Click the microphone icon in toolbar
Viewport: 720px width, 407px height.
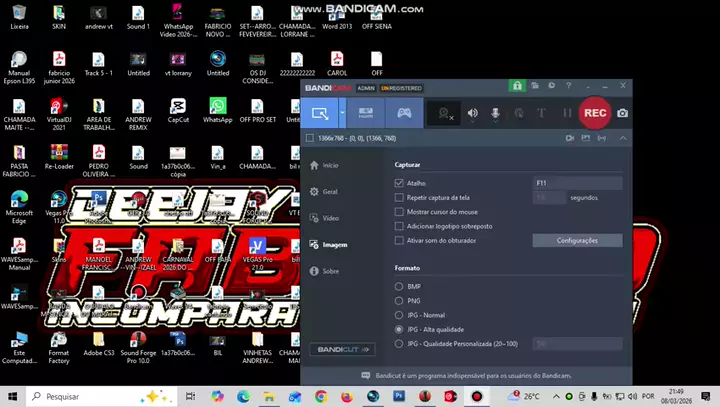tap(495, 113)
